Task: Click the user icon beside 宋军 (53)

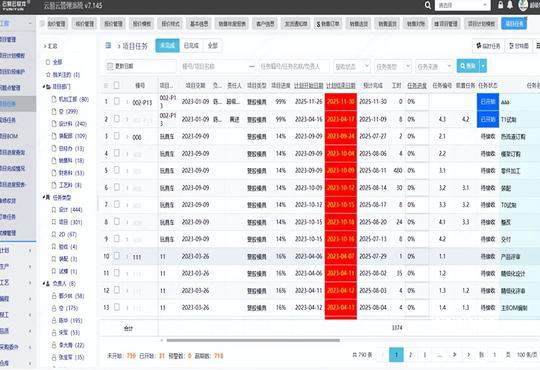Action: (54, 333)
